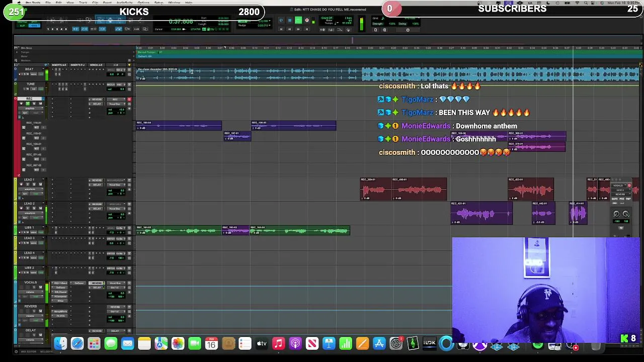Recall zoom preset 5
Screen dimensions: 644x362
click(x=65, y=29)
